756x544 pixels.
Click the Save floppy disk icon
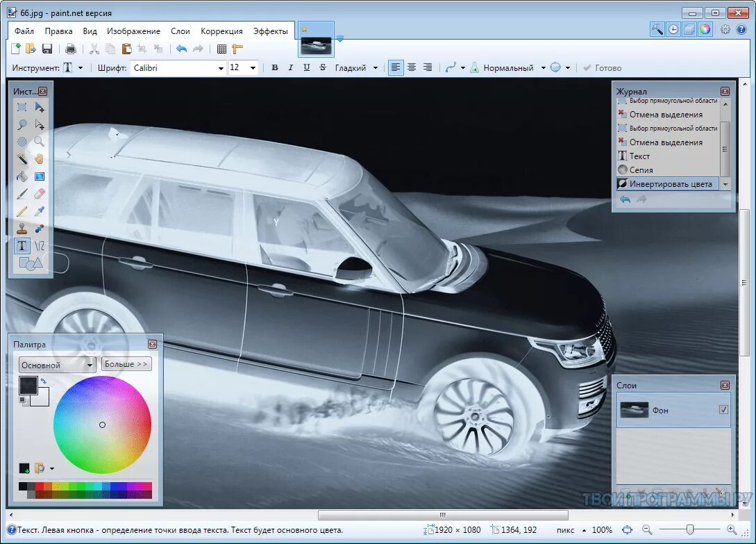47,49
